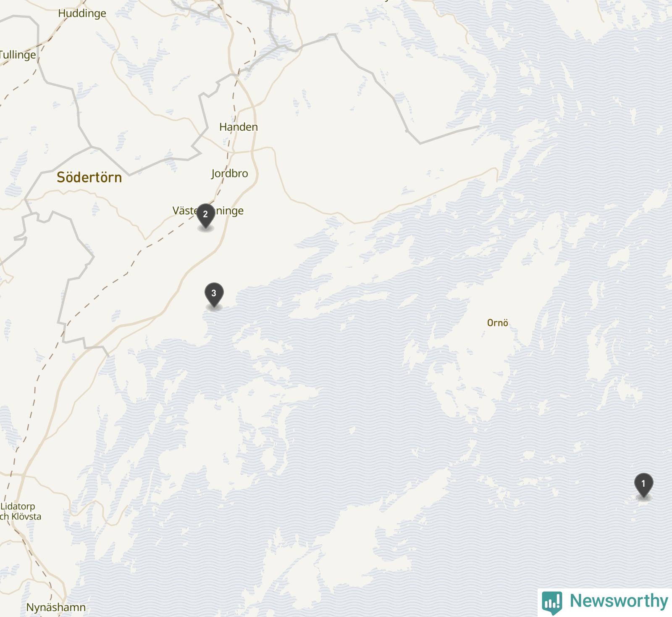This screenshot has width=672, height=617.
Task: Click the Newsworthy chart bubble icon
Action: (552, 602)
